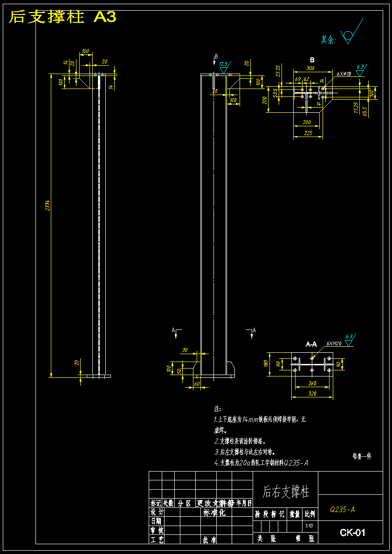Click the "60" dimension below base gusset

(x=197, y=384)
